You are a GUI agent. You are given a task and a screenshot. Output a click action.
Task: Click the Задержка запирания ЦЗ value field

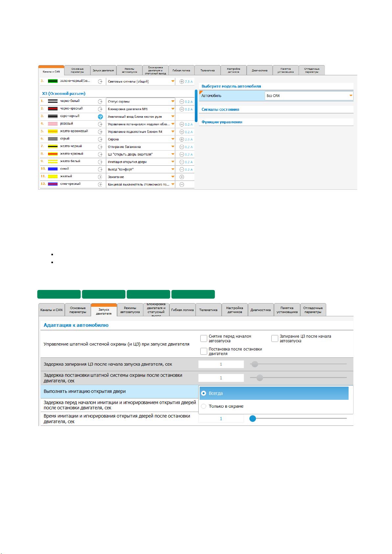tap(221, 364)
